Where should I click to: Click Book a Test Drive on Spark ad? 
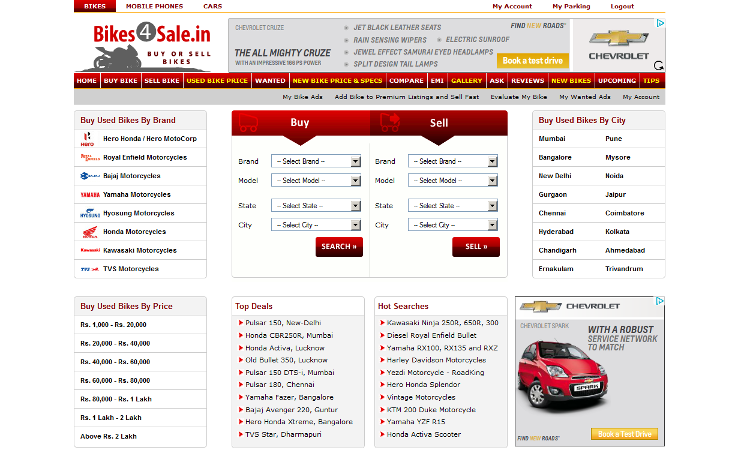(x=624, y=434)
